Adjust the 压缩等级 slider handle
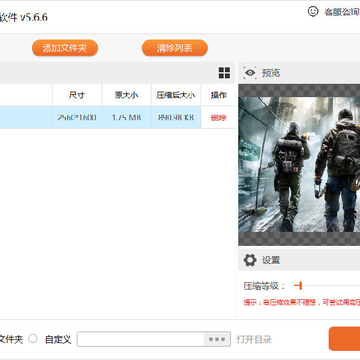Screen dimensions: 360x360 click(300, 286)
